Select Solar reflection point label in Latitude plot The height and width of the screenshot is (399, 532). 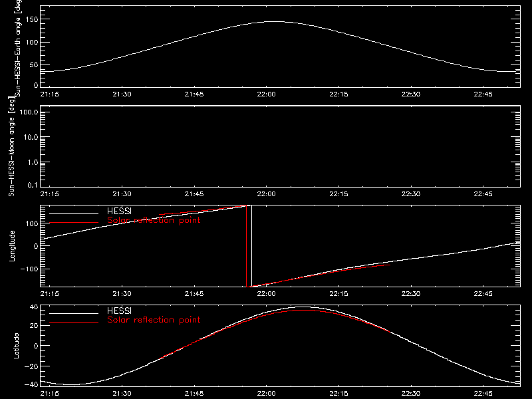[x=154, y=320]
